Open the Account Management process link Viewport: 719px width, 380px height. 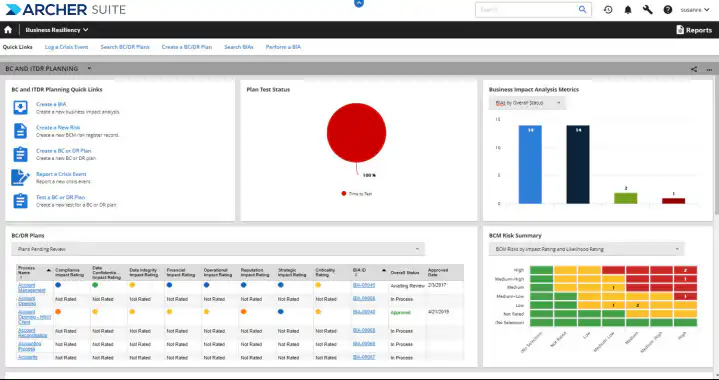(32, 288)
